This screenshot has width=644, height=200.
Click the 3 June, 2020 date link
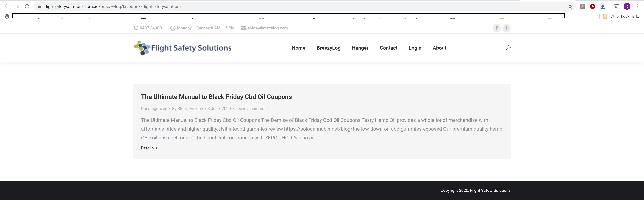pos(219,109)
